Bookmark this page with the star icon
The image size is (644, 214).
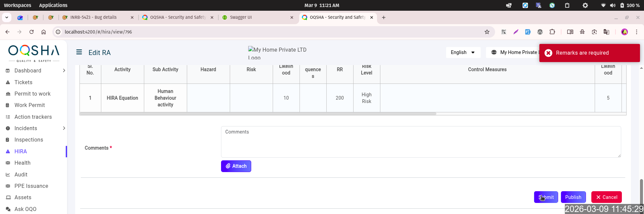tap(487, 32)
